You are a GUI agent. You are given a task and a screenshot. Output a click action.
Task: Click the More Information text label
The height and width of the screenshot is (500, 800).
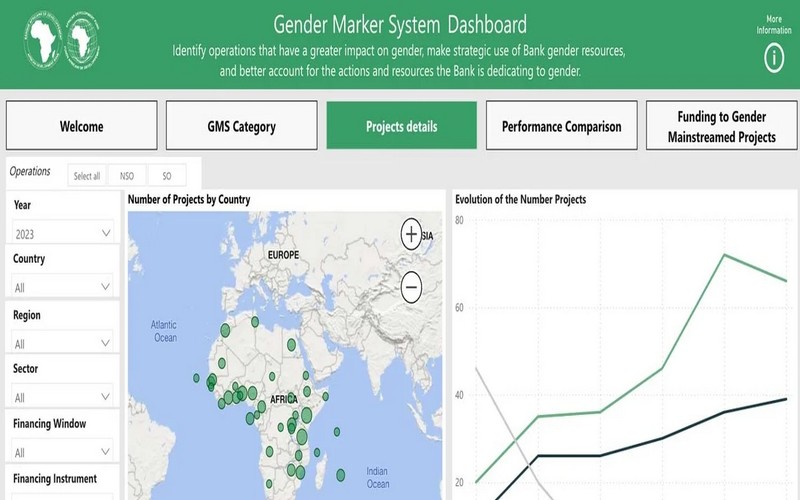tap(773, 24)
